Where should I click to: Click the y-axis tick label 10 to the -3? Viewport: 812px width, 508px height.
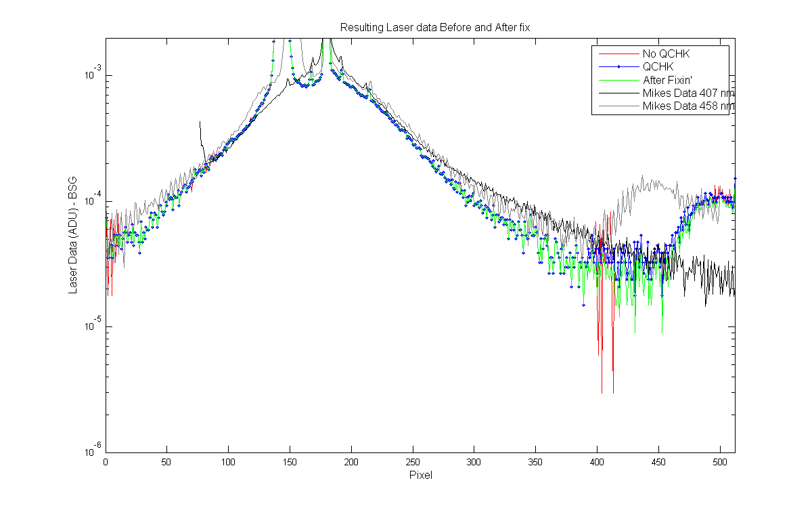[x=93, y=75]
